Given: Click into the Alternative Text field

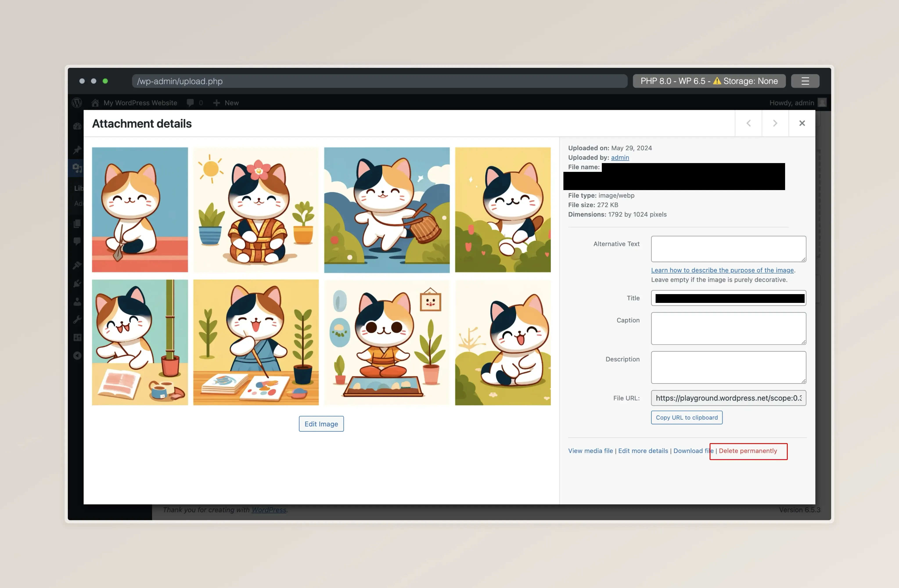Looking at the screenshot, I should (728, 249).
